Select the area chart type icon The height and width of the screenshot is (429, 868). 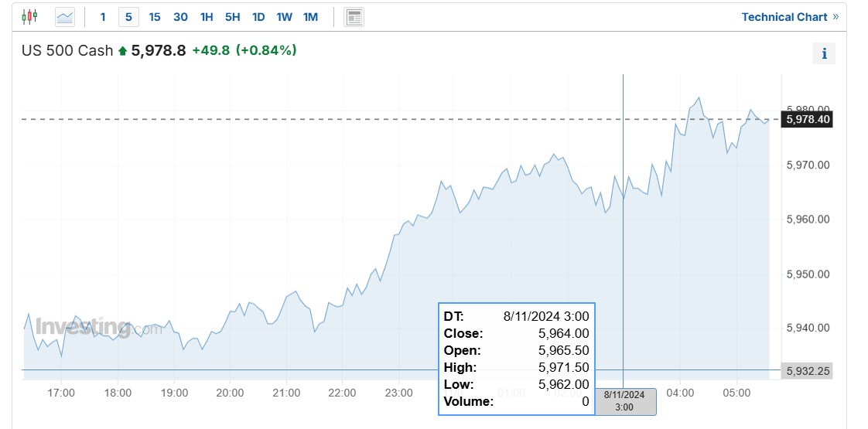65,17
